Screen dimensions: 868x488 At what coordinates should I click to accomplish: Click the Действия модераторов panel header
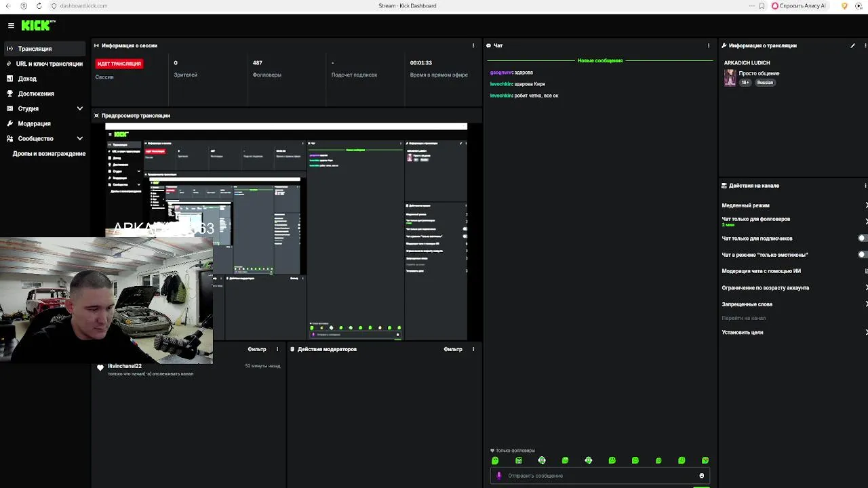point(327,349)
